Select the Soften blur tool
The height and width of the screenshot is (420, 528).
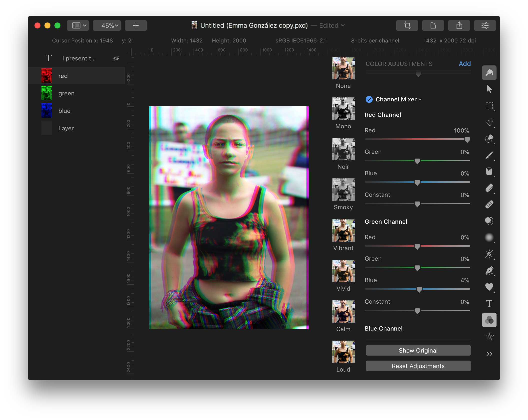[x=489, y=237]
